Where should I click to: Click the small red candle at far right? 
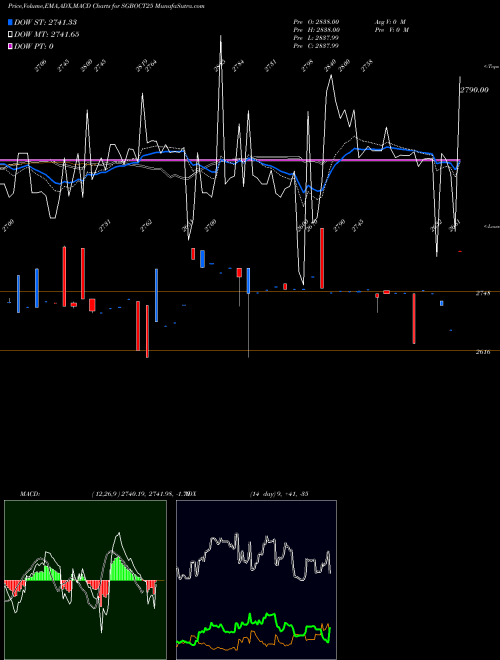(460, 251)
